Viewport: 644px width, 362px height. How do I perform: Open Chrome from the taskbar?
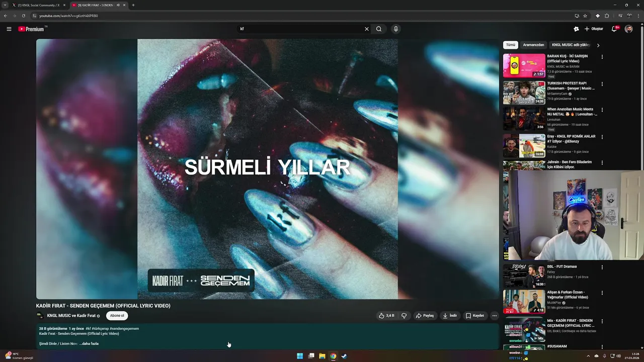pos(333,356)
